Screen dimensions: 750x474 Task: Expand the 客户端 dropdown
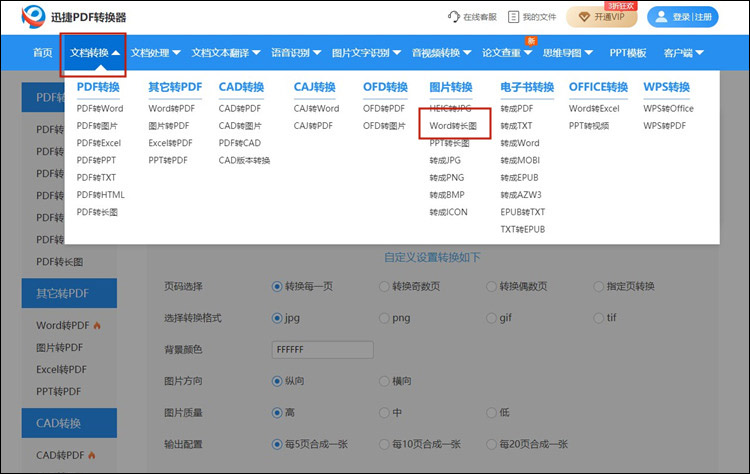click(x=684, y=53)
